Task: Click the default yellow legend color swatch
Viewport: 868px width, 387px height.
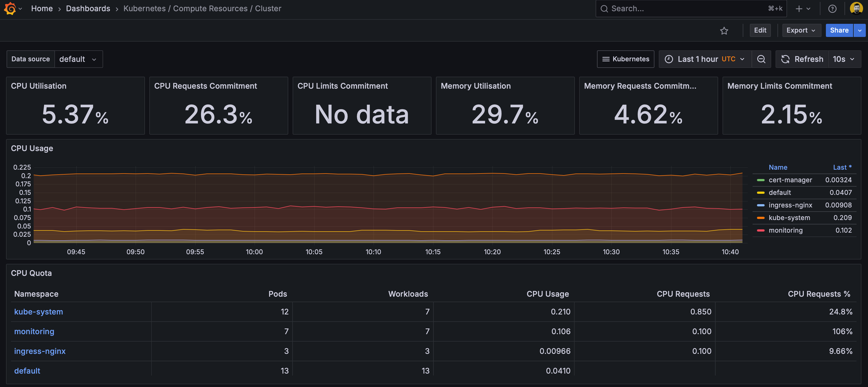Action: coord(760,192)
